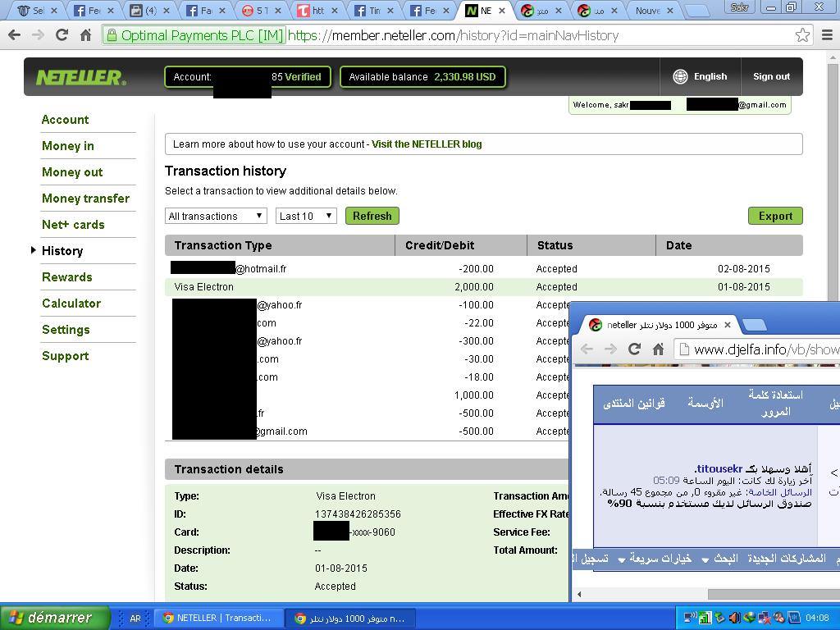Screen dimensions: 840x630
Task: Bookmark this page with the star icon
Action: coord(802,35)
